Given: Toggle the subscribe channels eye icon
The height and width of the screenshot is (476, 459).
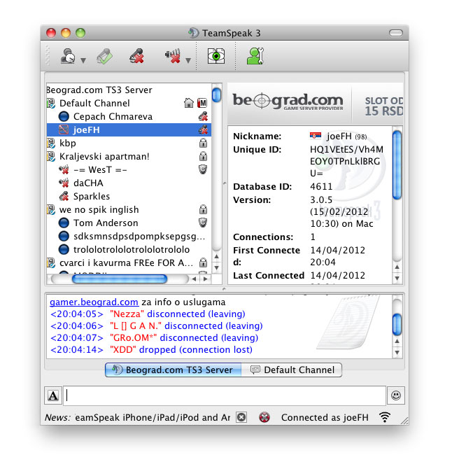Looking at the screenshot, I should point(216,56).
